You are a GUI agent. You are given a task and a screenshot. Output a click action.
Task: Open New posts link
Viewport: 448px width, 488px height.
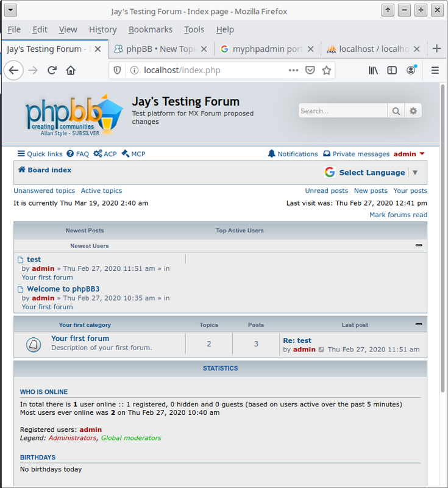371,190
